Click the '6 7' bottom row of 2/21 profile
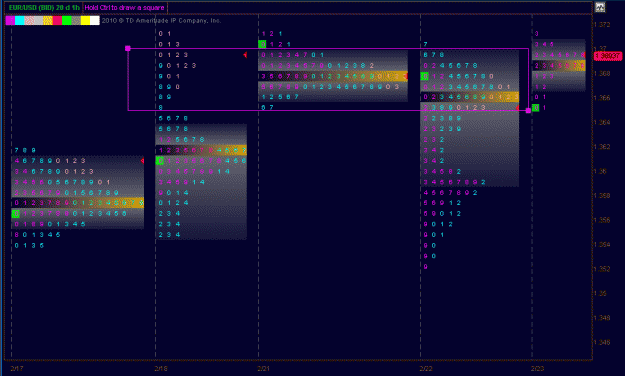Viewport: 625px width, 376px height. tap(267, 108)
